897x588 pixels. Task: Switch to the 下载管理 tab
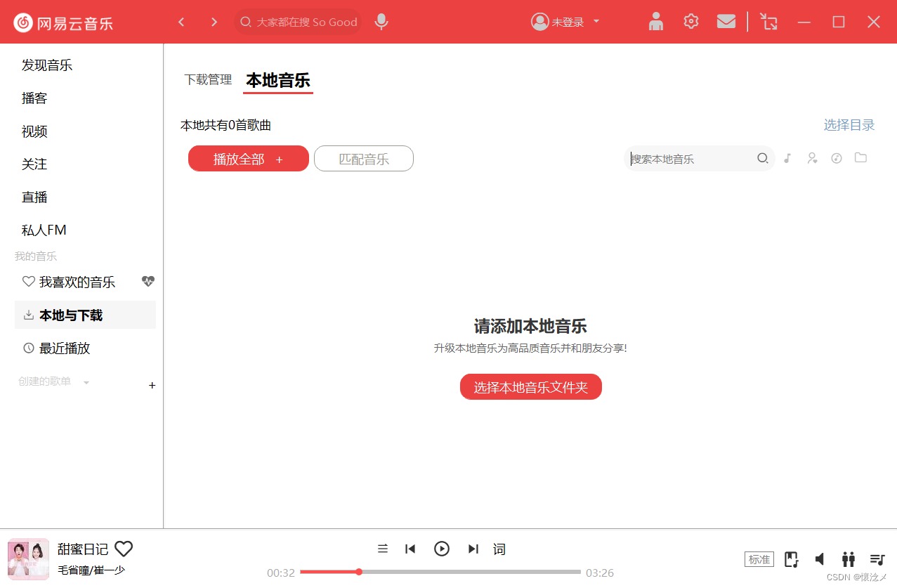[x=207, y=79]
